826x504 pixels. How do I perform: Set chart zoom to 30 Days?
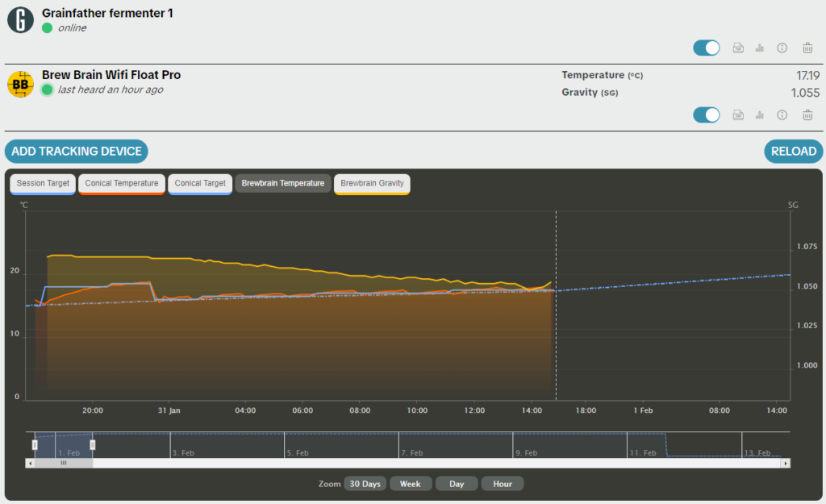tap(365, 484)
